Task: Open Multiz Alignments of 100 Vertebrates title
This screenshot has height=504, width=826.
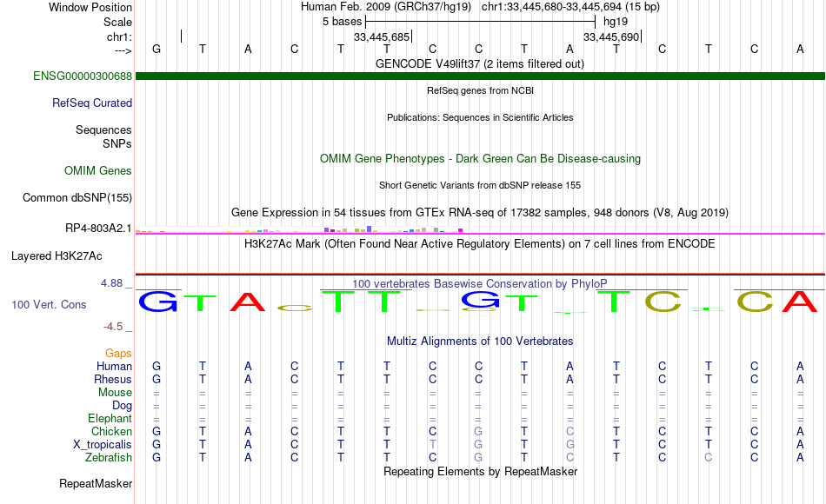Action: pyautogui.click(x=480, y=341)
